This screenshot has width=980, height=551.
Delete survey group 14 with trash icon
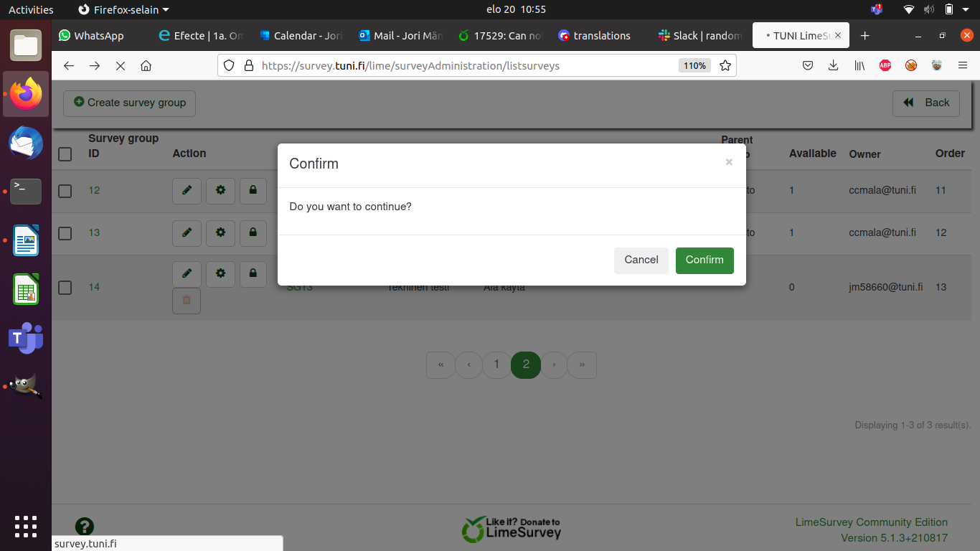tap(187, 301)
